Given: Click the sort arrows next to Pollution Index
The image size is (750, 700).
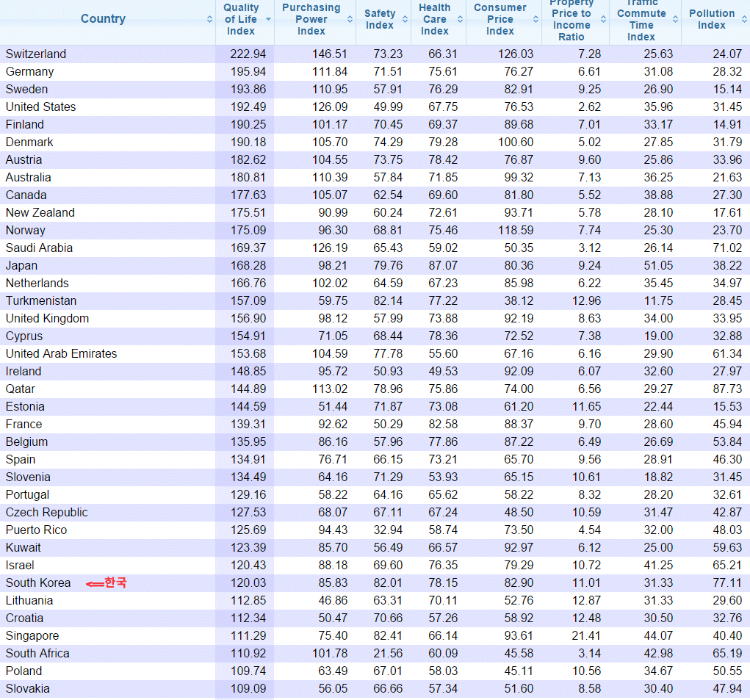Looking at the screenshot, I should (743, 19).
